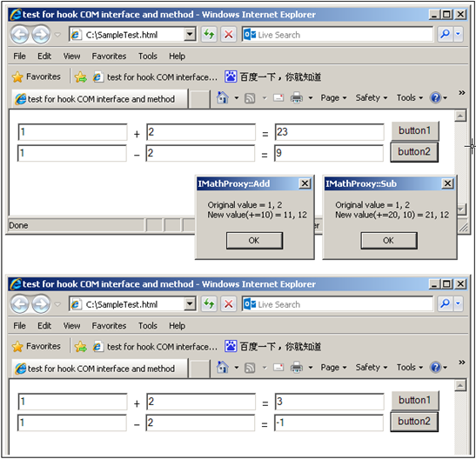
Task: Open Baidu favorite link in bottom window
Action: pyautogui.click(x=272, y=347)
